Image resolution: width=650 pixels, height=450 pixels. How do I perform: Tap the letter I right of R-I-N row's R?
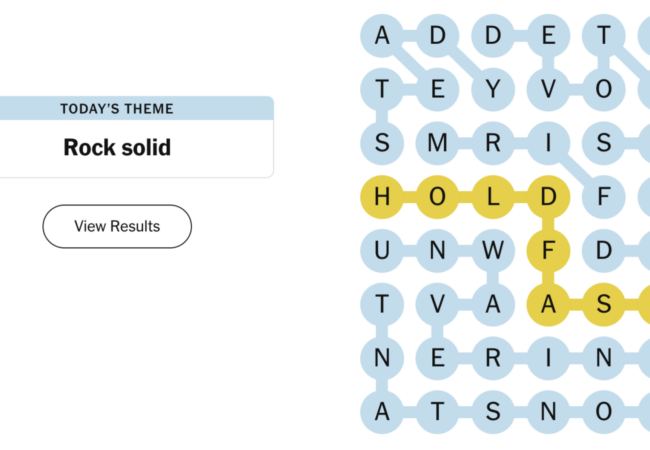(x=548, y=358)
